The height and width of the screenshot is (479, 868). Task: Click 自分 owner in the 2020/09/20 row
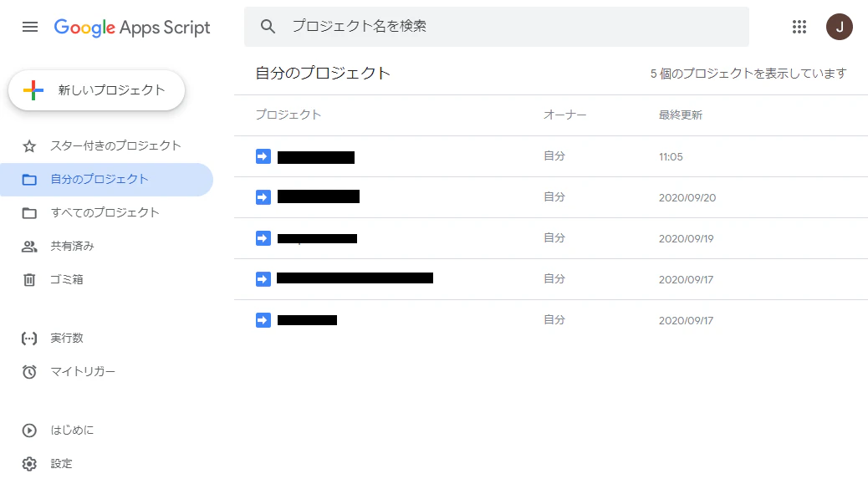554,197
